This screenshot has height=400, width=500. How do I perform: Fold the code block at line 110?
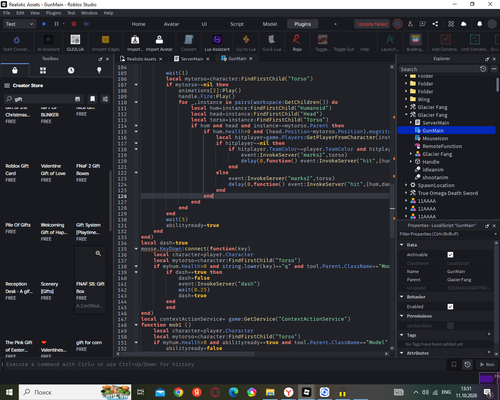tap(136, 102)
